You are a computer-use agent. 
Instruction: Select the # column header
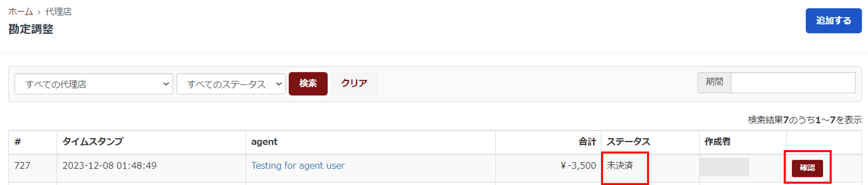(x=18, y=142)
